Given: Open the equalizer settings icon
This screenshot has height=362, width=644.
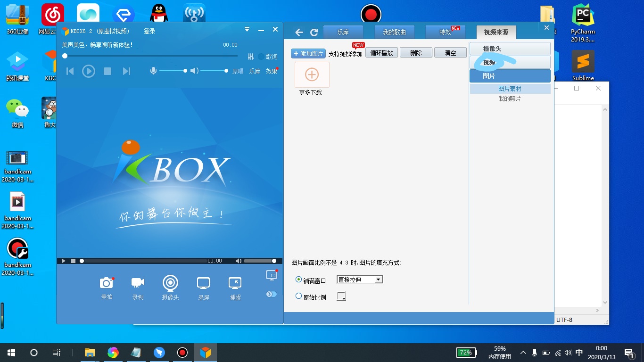Looking at the screenshot, I should tap(251, 57).
